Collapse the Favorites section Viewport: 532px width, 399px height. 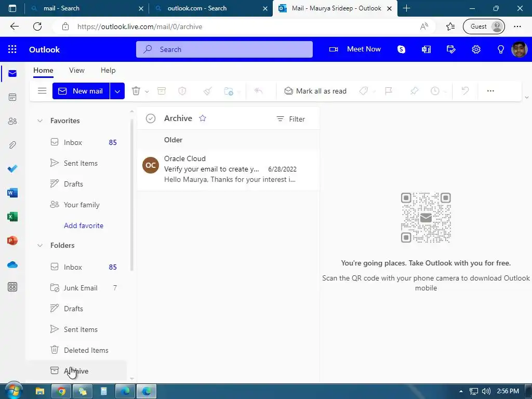click(x=39, y=121)
